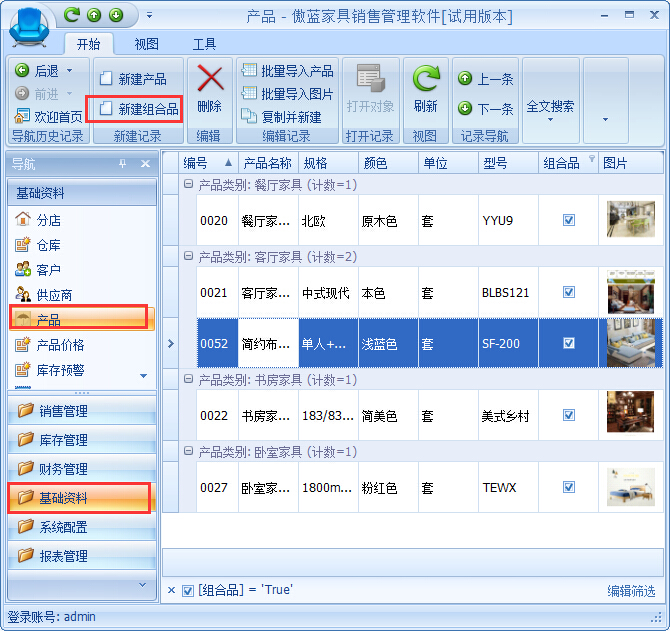Open Welcome Home page (欢迎首页)
Viewport: 670px width, 631px height.
point(49,116)
